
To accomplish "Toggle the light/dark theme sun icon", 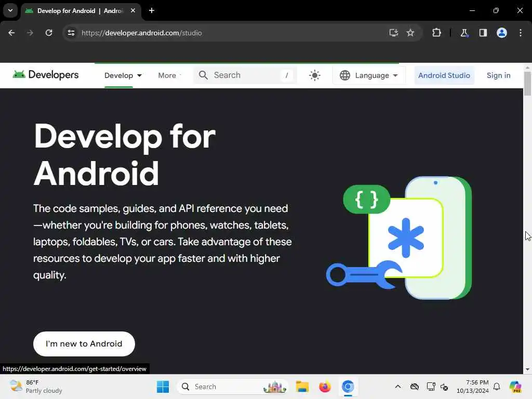I will (314, 75).
